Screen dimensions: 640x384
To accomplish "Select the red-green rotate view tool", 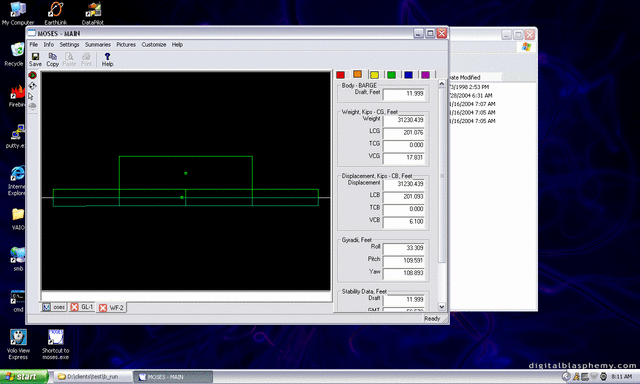I will (32, 75).
